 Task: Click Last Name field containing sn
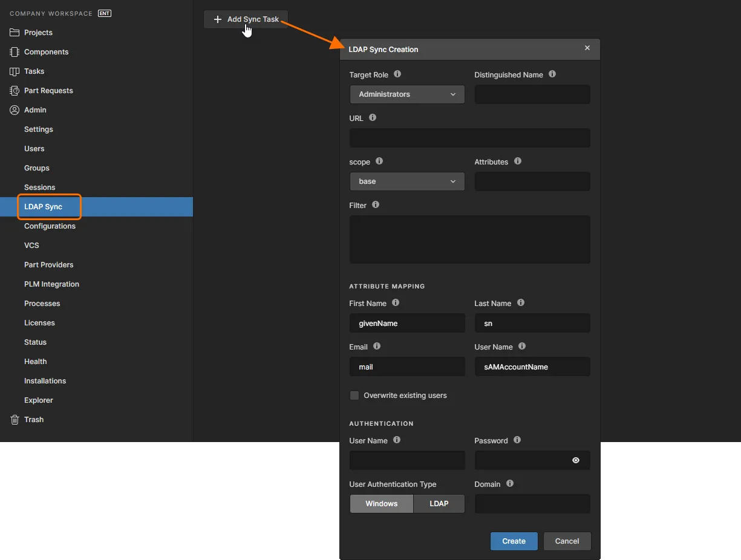(x=532, y=324)
